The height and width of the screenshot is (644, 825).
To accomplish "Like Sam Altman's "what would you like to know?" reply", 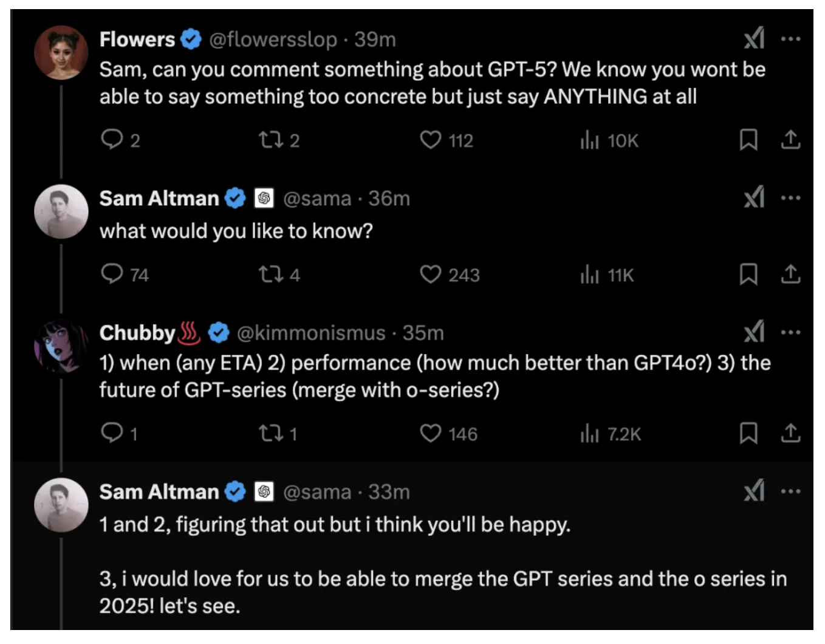I will (x=431, y=275).
